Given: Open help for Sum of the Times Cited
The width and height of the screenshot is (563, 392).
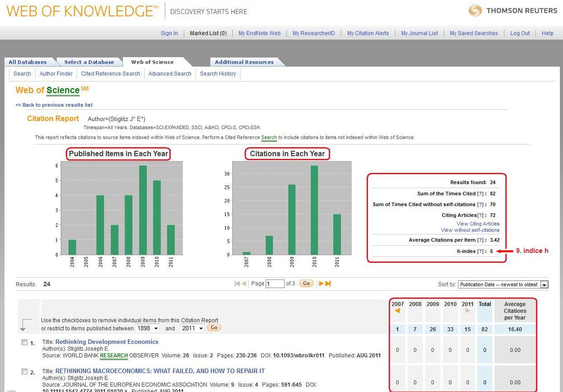Looking at the screenshot, I should (x=480, y=194).
